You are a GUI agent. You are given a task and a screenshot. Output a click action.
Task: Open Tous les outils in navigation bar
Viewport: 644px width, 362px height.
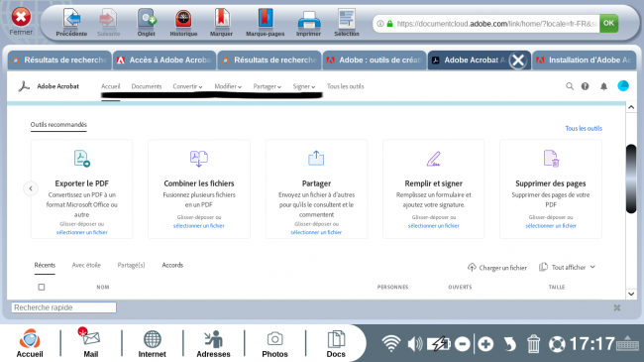(x=346, y=86)
